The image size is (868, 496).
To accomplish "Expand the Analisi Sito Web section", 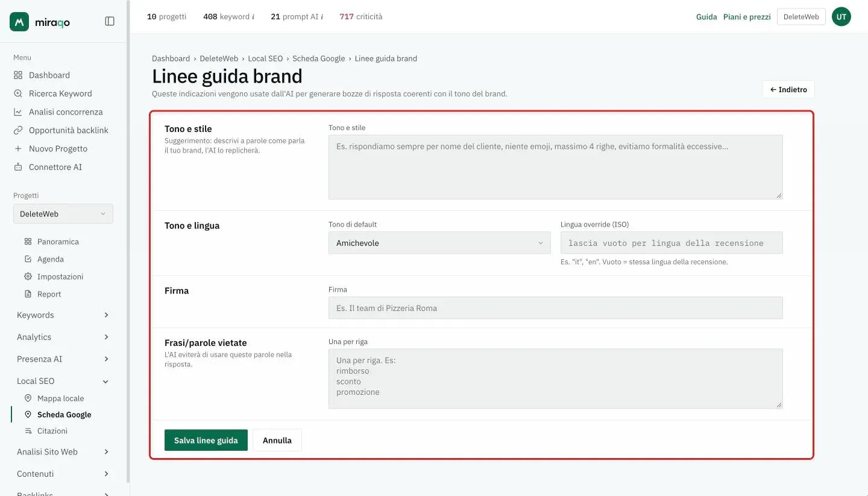I will pyautogui.click(x=63, y=452).
